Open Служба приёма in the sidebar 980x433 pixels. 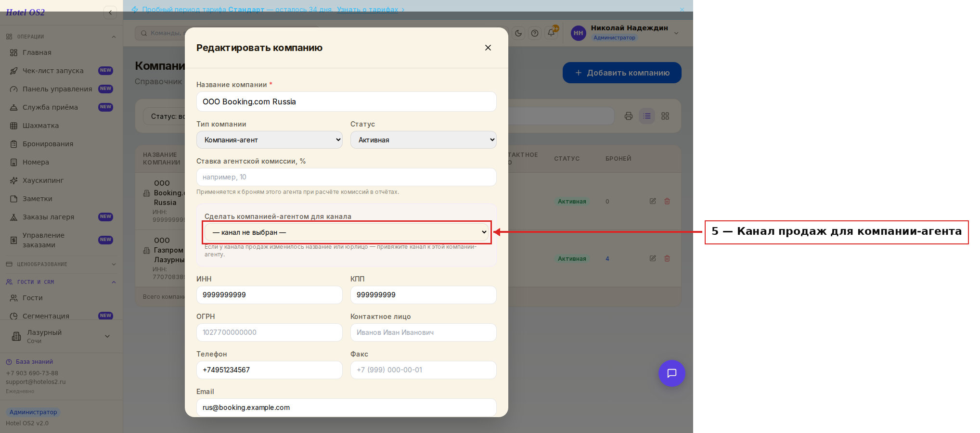tap(61, 107)
